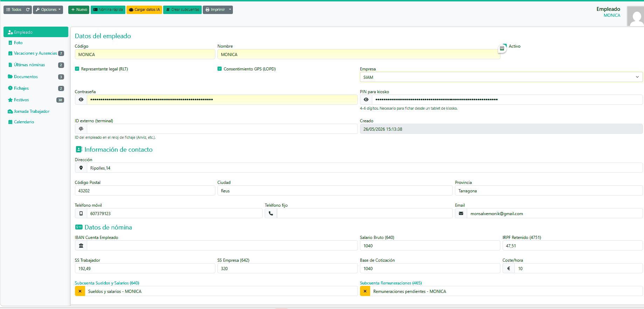This screenshot has height=309, width=644.
Task: Click bank icon beside IBAN Cuenta Empleado
Action: pos(81,246)
